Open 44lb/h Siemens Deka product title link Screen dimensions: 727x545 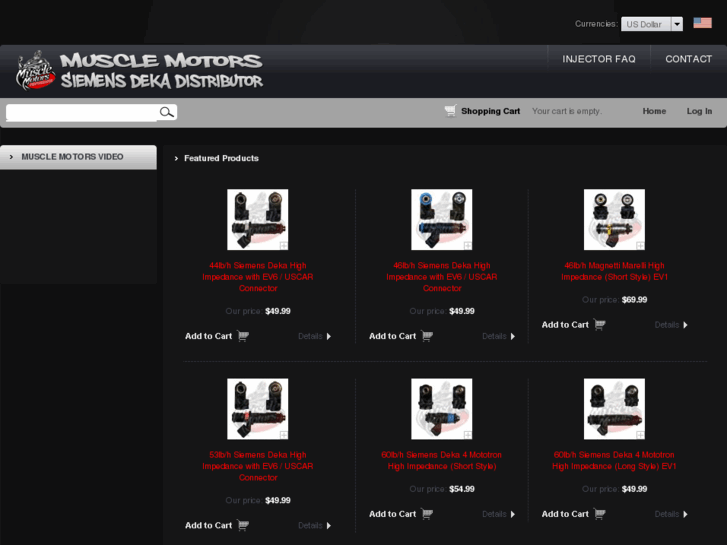coord(258,277)
